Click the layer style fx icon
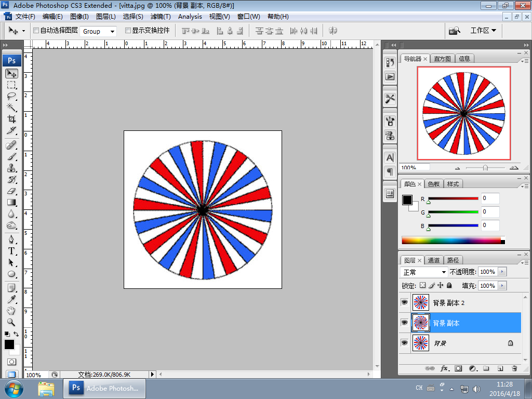The width and height of the screenshot is (532, 399). (x=444, y=368)
